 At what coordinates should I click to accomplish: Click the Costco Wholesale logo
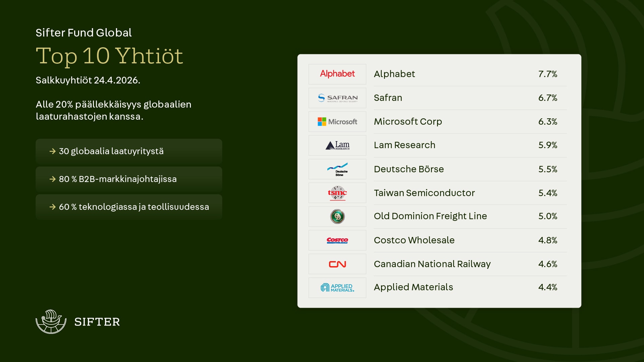coord(337,240)
